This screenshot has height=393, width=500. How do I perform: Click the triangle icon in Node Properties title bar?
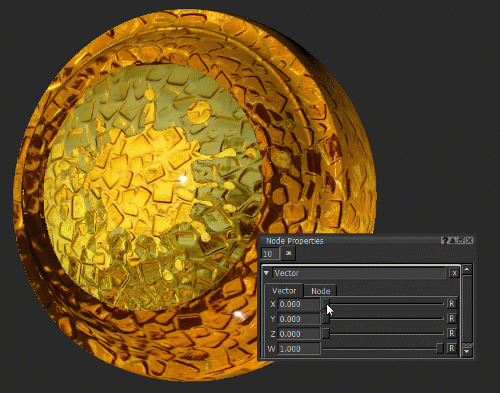point(453,240)
